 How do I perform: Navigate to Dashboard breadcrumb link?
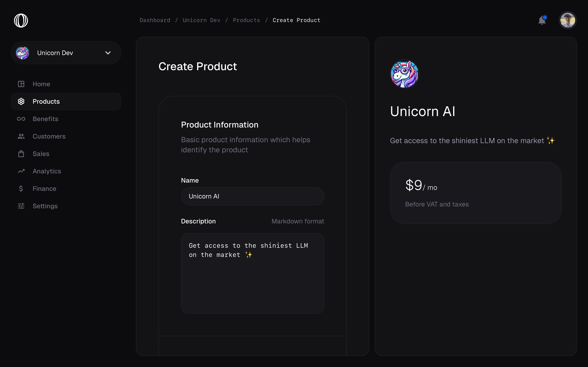(155, 20)
